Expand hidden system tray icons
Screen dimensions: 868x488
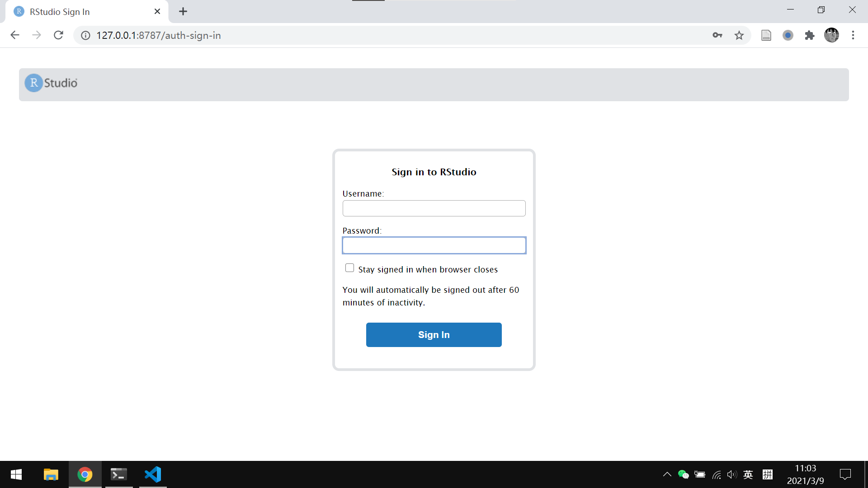[x=667, y=474]
